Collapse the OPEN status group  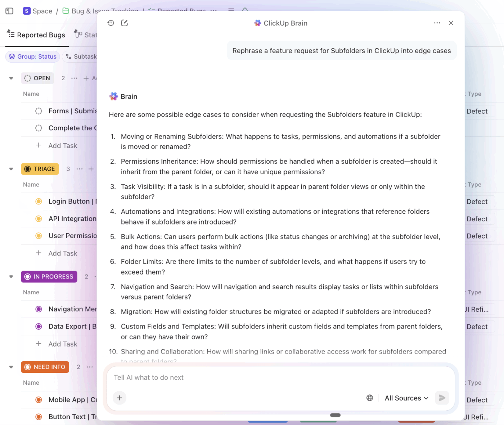pyautogui.click(x=10, y=78)
